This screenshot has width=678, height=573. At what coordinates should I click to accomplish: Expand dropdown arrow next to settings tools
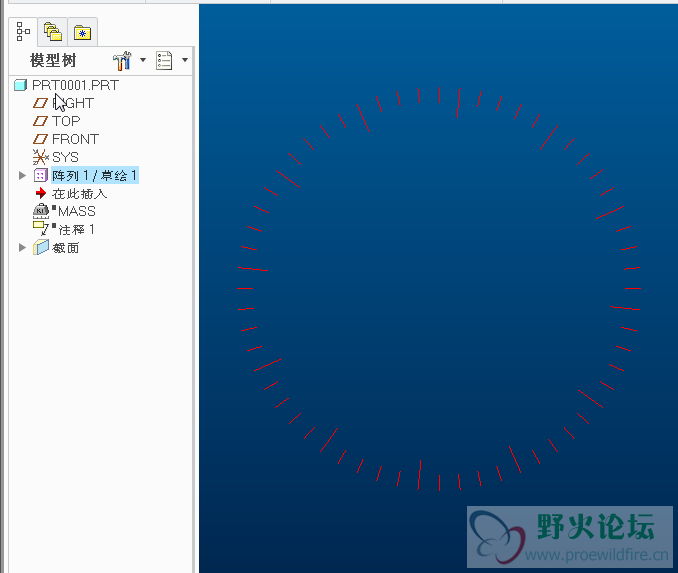pos(143,60)
